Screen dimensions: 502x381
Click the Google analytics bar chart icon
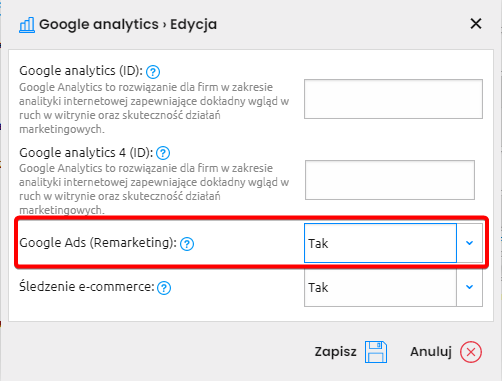pyautogui.click(x=27, y=25)
